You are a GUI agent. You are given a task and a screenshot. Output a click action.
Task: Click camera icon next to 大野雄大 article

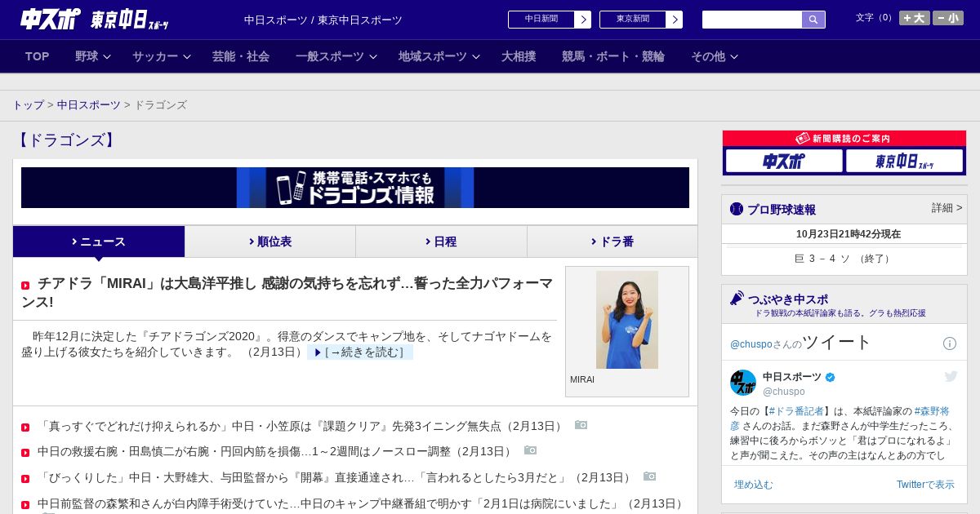pos(650,476)
